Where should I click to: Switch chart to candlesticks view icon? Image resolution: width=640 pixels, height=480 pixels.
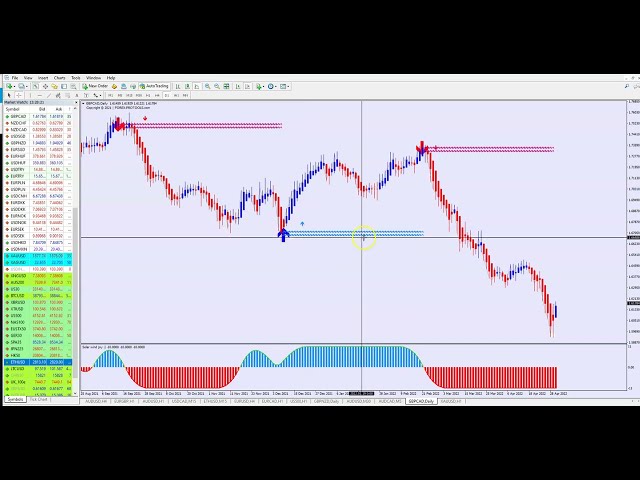pos(186,86)
